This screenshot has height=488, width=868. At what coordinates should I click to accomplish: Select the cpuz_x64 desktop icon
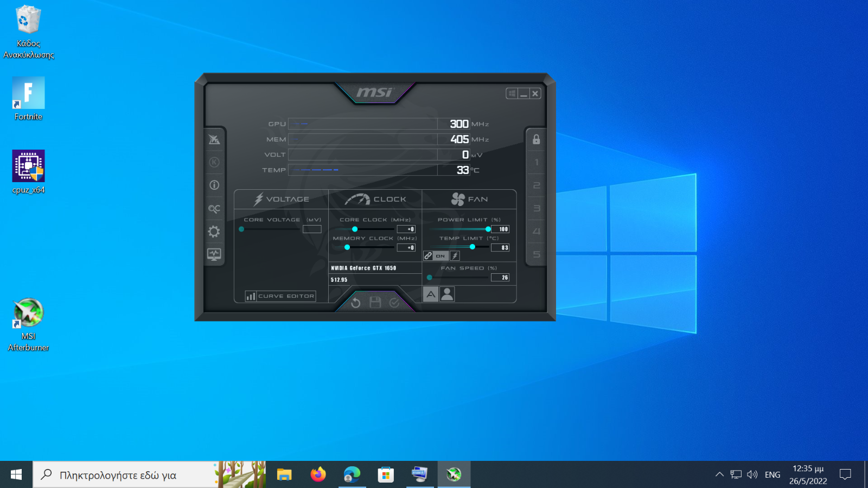tap(28, 172)
